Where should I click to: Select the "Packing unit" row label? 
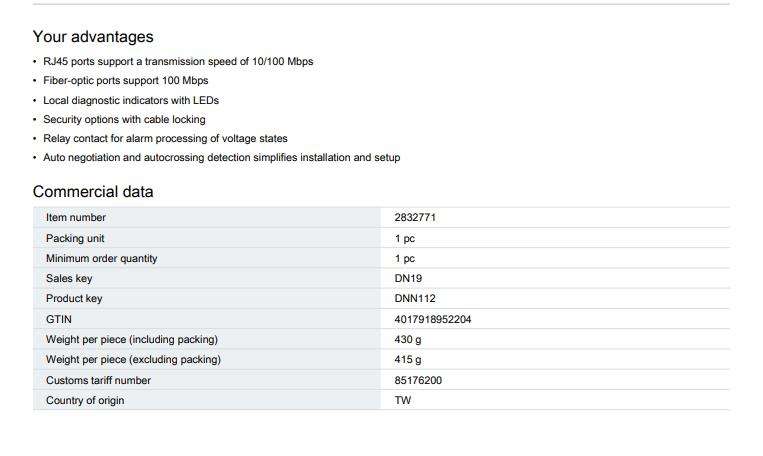coord(75,238)
